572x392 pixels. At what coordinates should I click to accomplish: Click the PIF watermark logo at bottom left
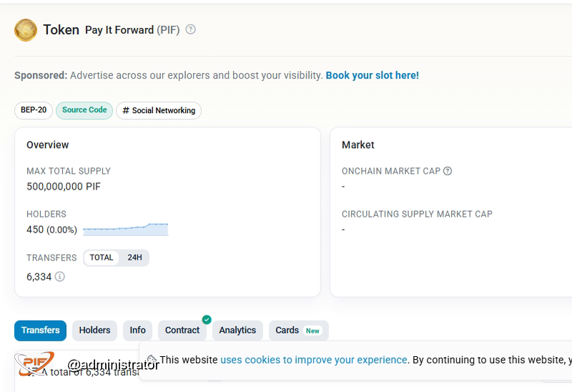pyautogui.click(x=34, y=363)
